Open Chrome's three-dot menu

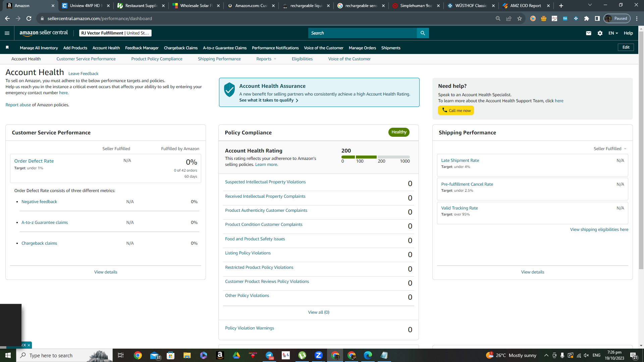(x=637, y=18)
